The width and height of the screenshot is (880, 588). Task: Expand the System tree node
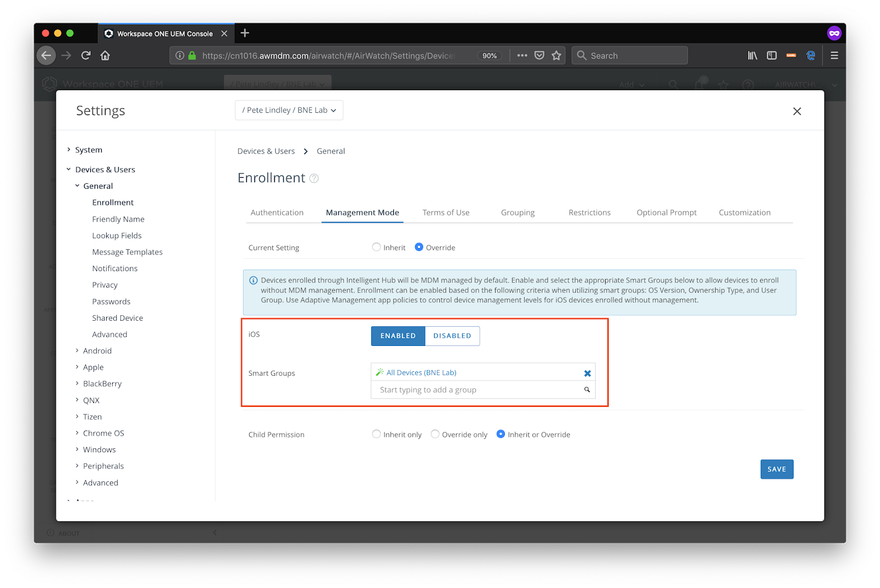click(x=69, y=150)
